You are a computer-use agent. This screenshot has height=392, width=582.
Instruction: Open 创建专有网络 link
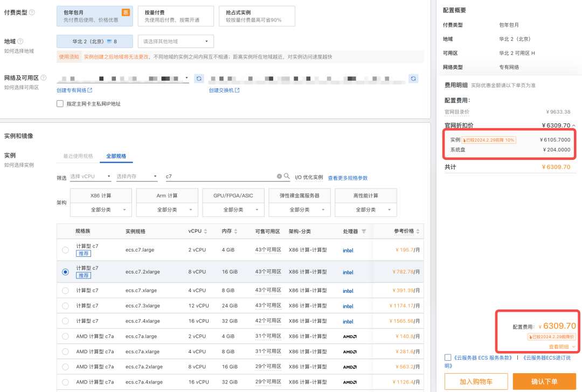74,90
